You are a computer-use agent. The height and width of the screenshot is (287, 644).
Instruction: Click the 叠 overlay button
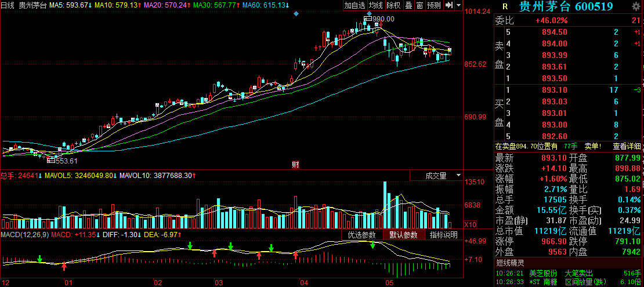coord(408,5)
